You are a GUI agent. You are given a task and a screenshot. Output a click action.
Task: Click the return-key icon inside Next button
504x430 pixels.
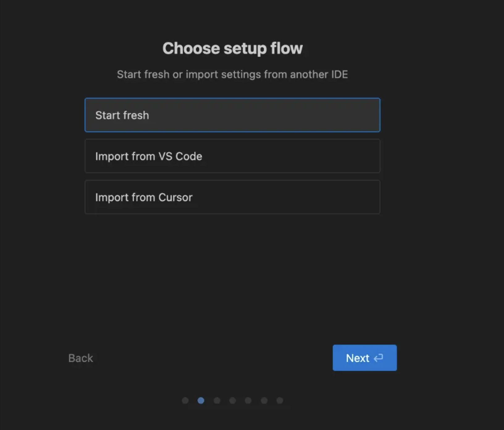[378, 358]
